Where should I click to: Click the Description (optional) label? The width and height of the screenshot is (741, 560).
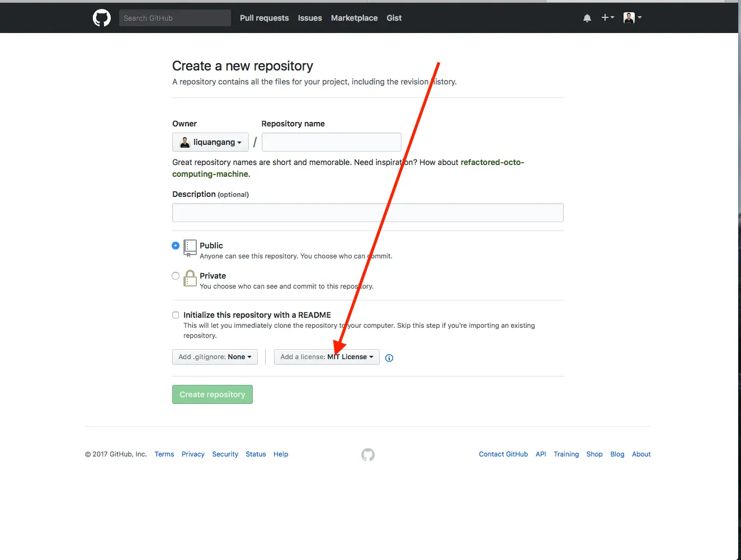point(211,194)
